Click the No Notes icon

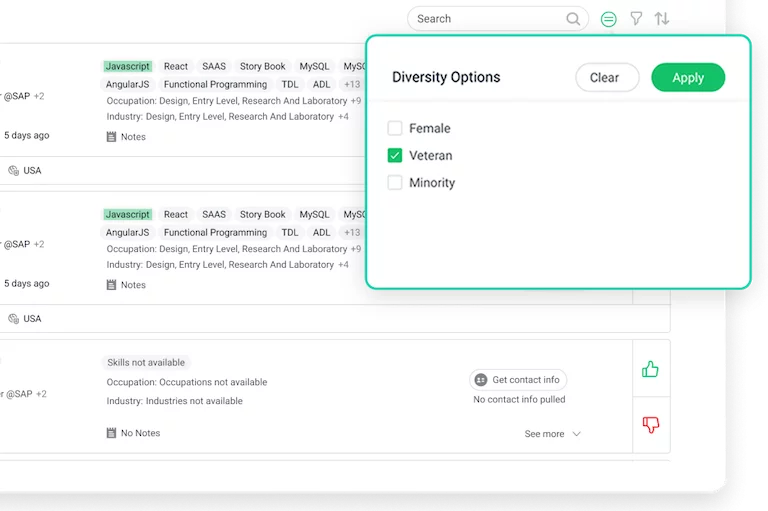[x=112, y=433]
